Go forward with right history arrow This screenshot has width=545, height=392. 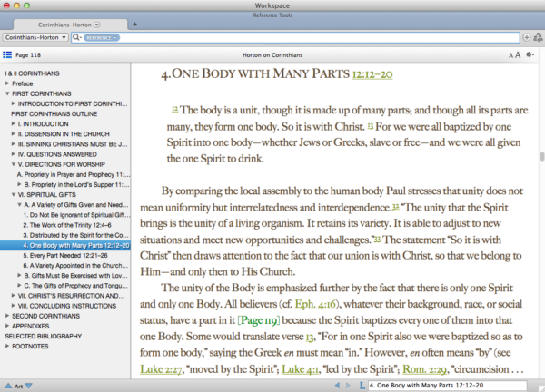(x=348, y=386)
